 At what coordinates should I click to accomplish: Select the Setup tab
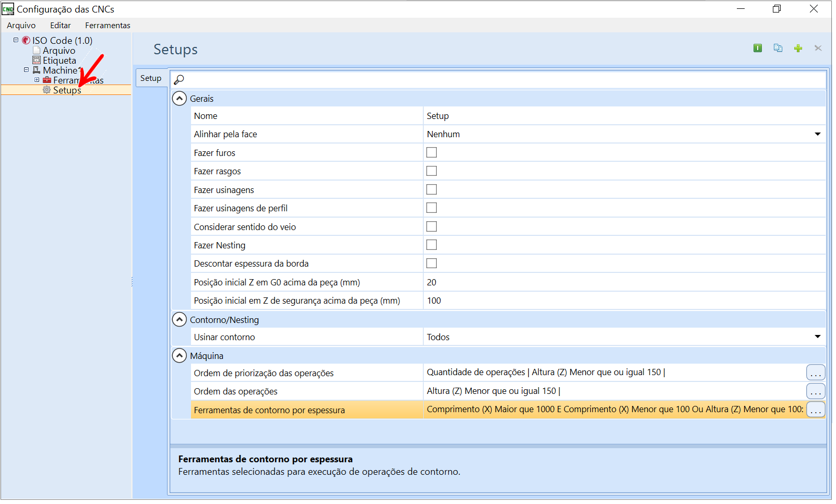[151, 78]
